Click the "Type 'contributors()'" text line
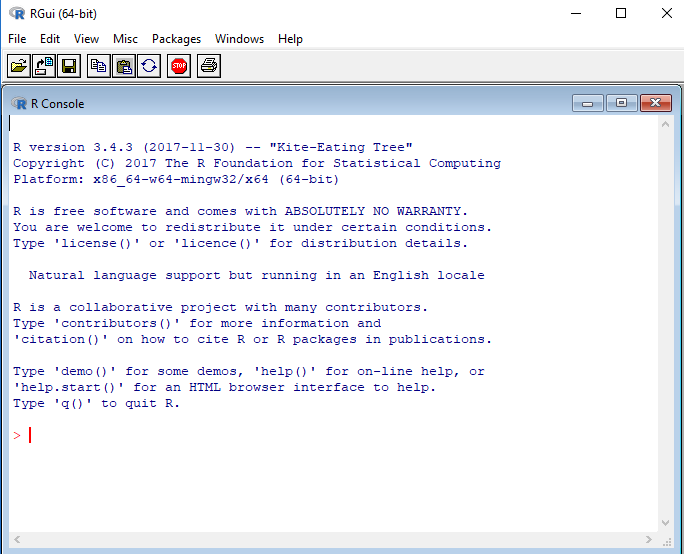 197,324
